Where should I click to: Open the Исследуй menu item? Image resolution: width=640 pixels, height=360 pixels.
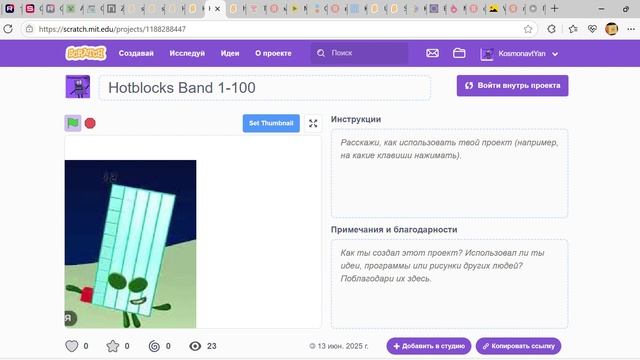point(187,53)
